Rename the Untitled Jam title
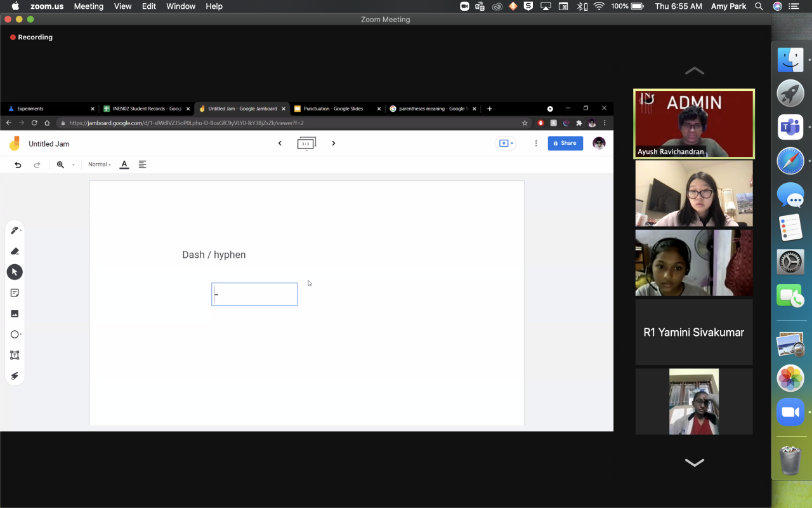The height and width of the screenshot is (508, 812). point(49,144)
